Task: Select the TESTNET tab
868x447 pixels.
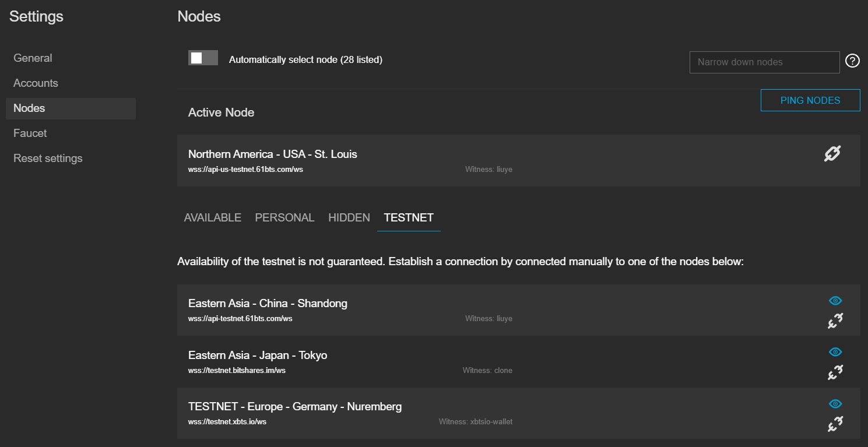Action: 409,218
